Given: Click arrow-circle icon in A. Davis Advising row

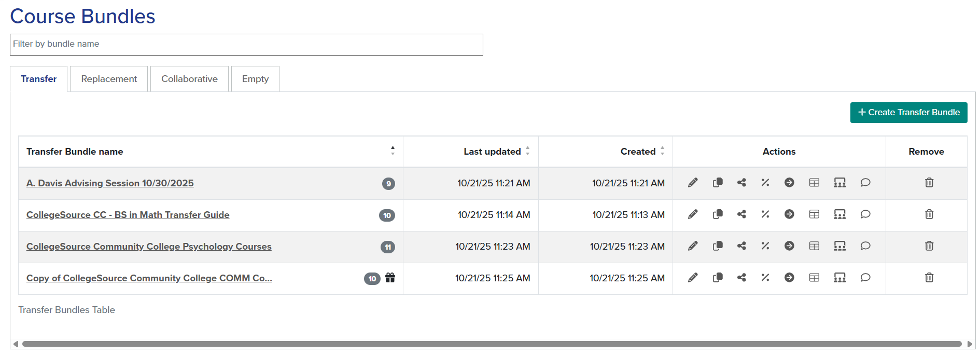Looking at the screenshot, I should click(789, 183).
